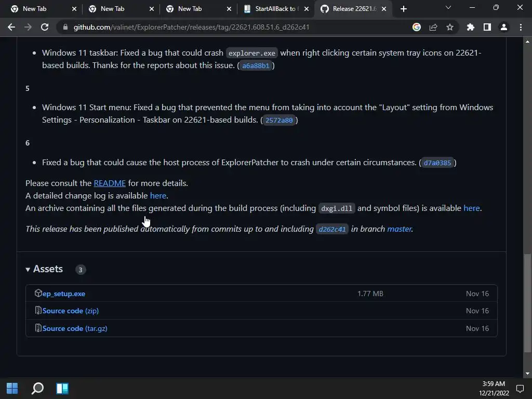This screenshot has width=532, height=399.
Task: Click the padlock site info icon
Action: pos(65,27)
